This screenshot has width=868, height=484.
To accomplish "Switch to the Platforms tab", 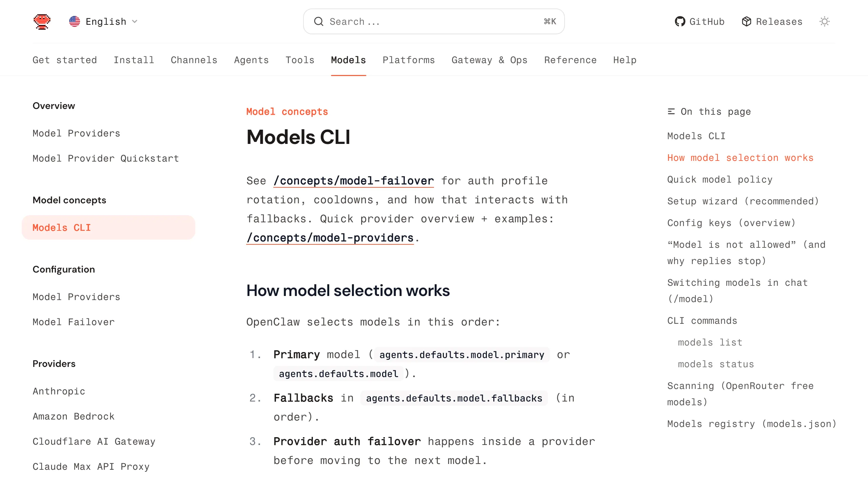I will pos(409,60).
